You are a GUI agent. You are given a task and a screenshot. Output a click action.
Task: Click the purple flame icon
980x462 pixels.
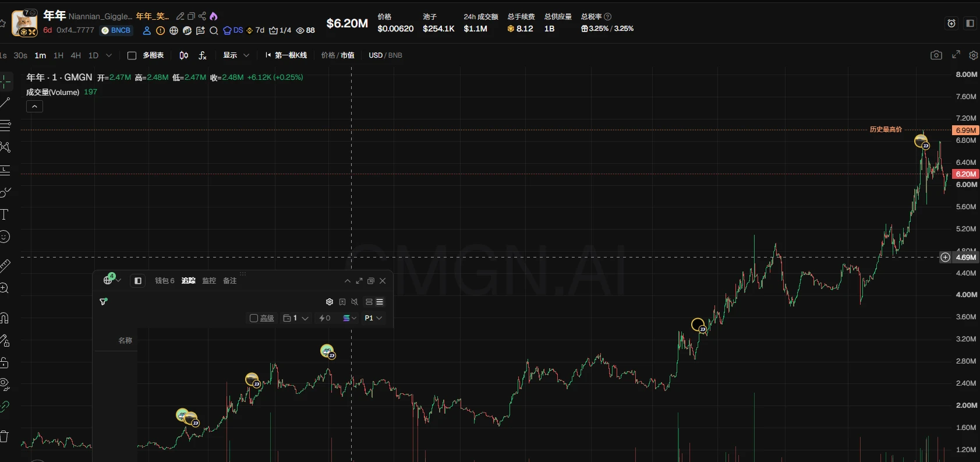click(213, 16)
